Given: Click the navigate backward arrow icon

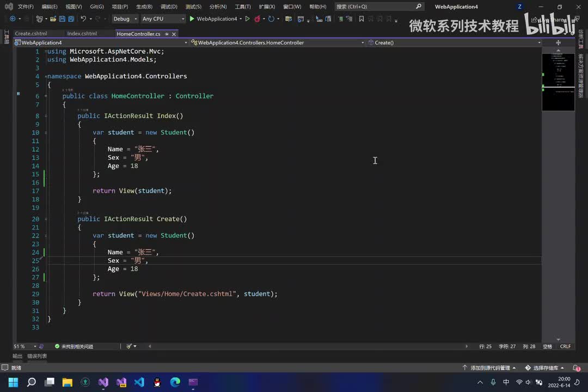Looking at the screenshot, I should click(13, 19).
